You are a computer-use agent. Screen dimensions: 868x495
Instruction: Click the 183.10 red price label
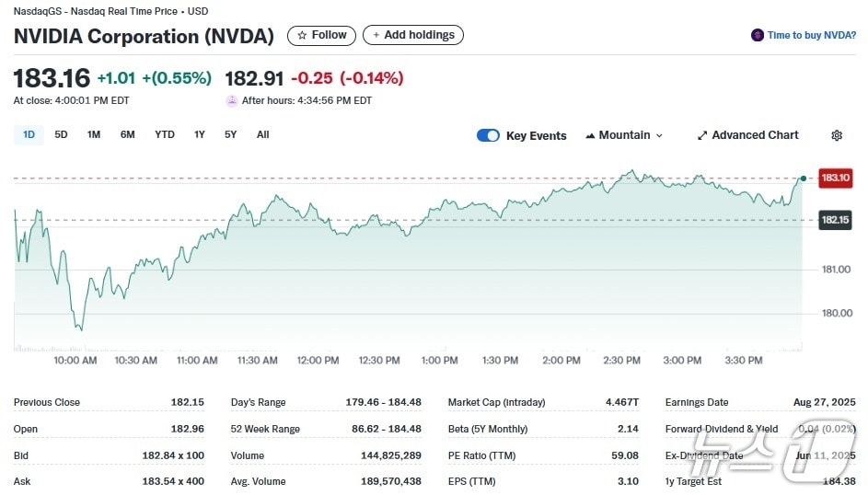[835, 178]
